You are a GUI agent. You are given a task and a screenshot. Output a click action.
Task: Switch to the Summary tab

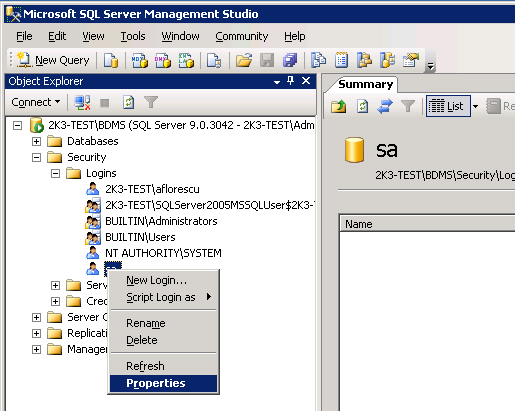(x=365, y=84)
